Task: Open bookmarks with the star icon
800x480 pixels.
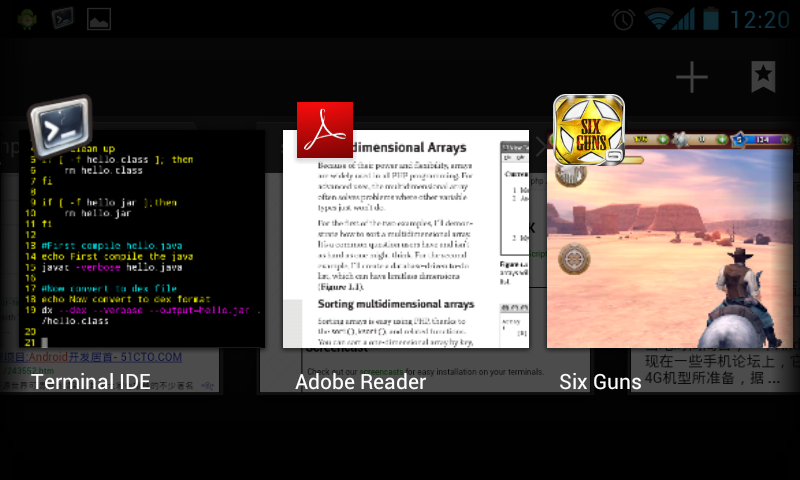Action: point(763,77)
